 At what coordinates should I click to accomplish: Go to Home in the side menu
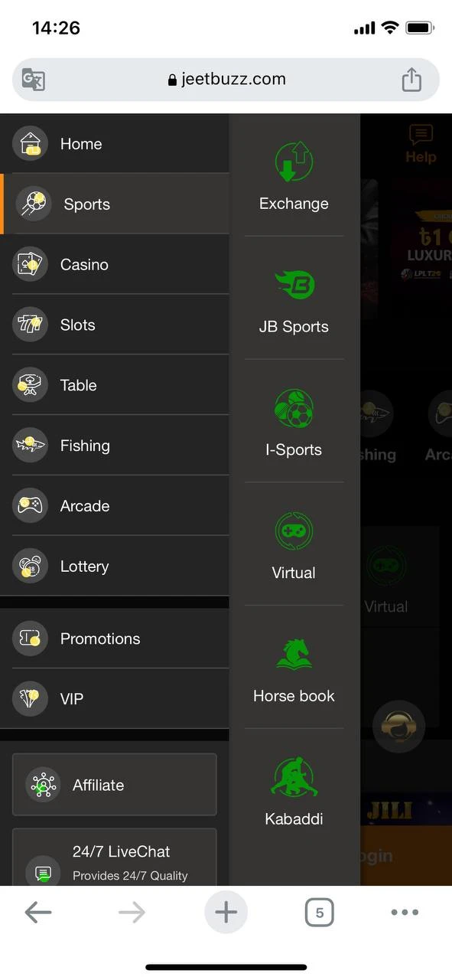[x=115, y=144]
